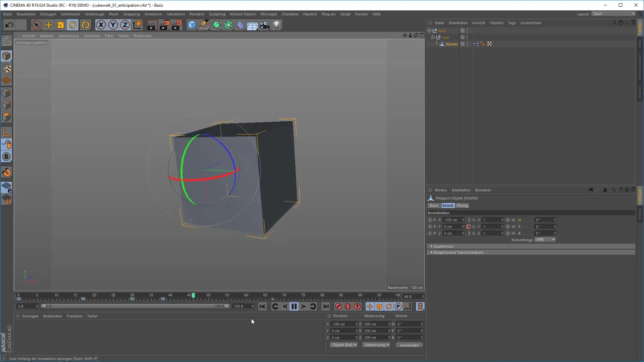Click the camera object icon
Viewport: 644px width, 362px height.
tap(265, 25)
